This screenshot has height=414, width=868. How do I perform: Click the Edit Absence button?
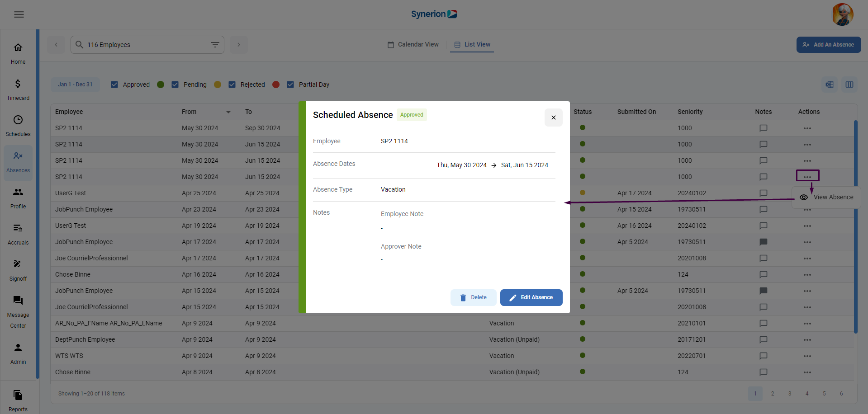pyautogui.click(x=531, y=297)
